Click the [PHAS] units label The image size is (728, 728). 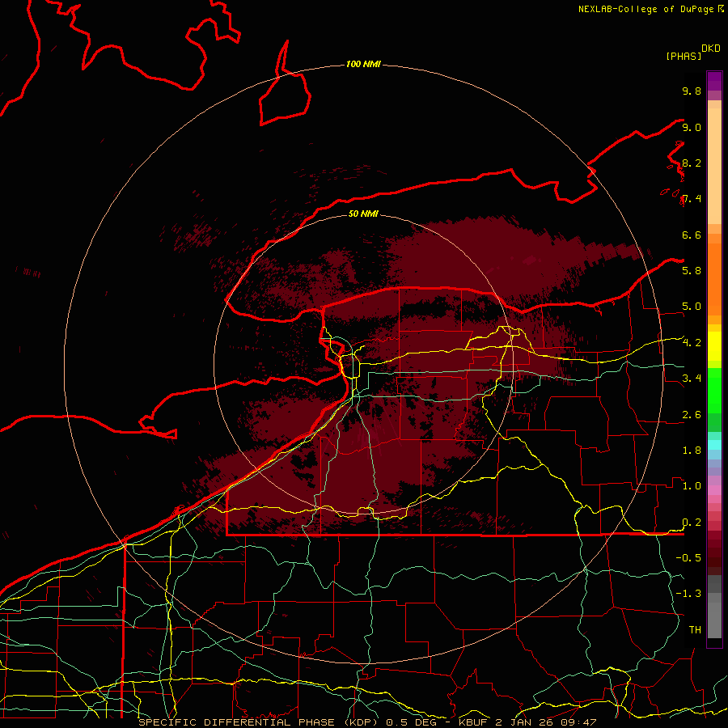coord(684,56)
